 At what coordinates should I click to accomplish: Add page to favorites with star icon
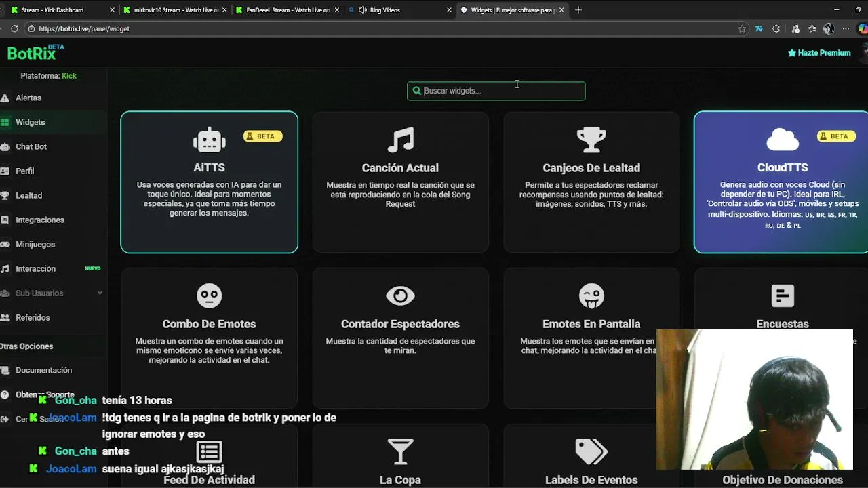(742, 28)
